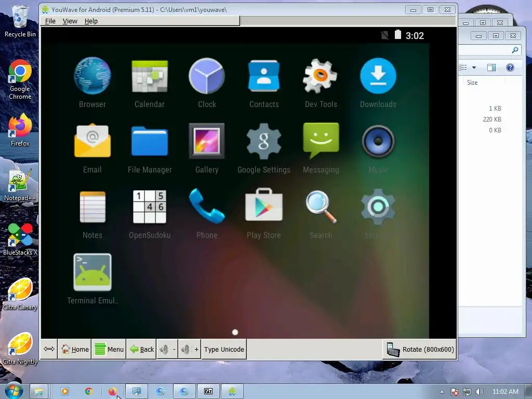Open the File menu in YouWave
The height and width of the screenshot is (399, 532).
tap(50, 21)
